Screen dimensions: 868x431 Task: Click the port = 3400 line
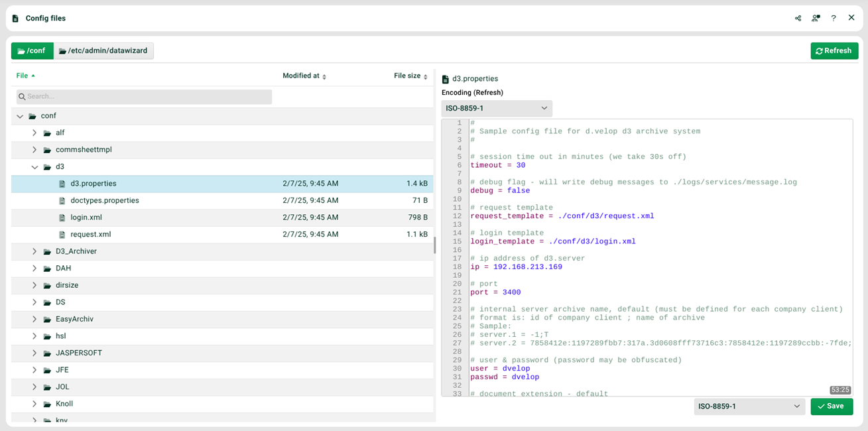[495, 292]
